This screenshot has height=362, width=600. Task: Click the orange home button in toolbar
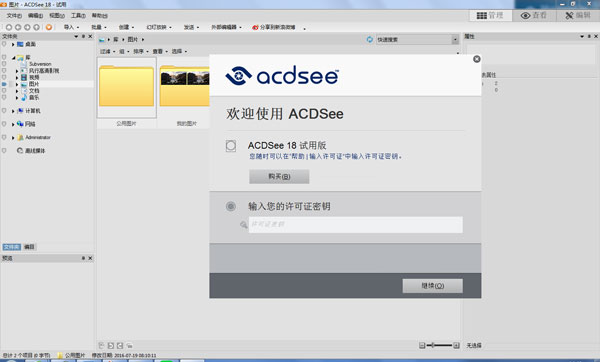click(x=49, y=27)
